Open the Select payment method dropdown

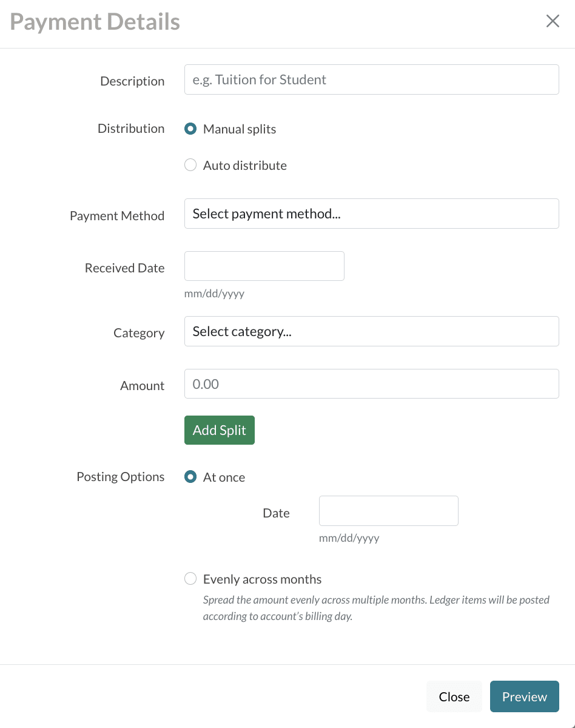pos(371,214)
